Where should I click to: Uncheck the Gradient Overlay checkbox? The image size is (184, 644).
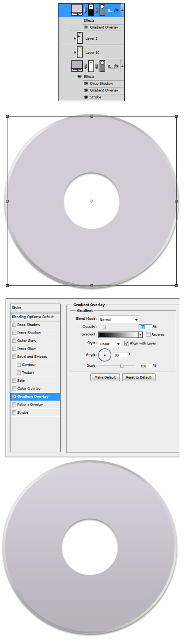tap(14, 397)
